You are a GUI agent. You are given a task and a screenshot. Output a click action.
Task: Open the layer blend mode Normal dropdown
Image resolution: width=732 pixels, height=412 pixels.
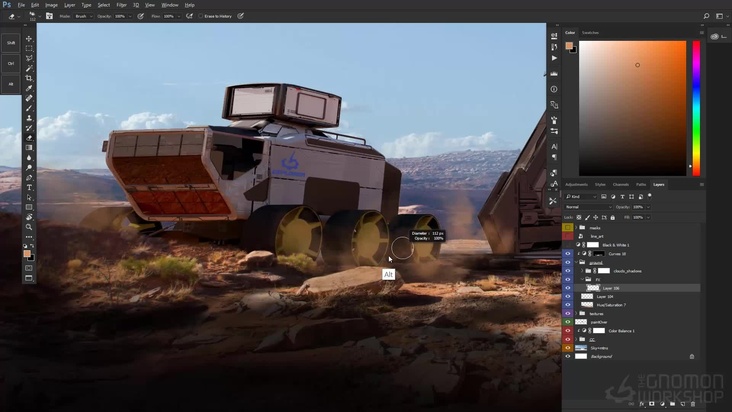click(588, 207)
